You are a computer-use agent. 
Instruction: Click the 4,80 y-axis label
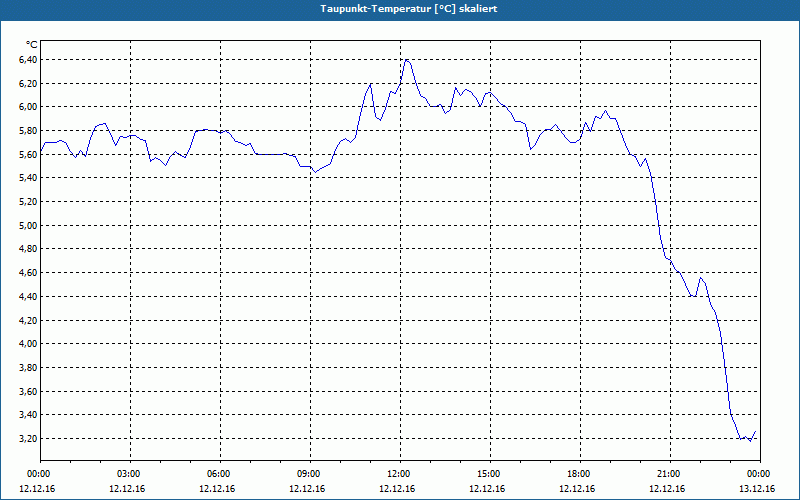pyautogui.click(x=29, y=248)
